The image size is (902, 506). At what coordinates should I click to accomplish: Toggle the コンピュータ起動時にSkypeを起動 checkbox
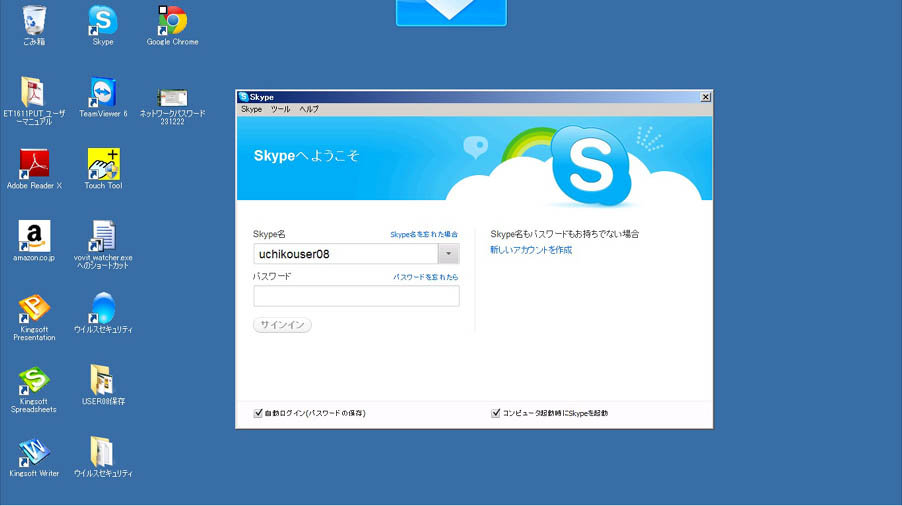496,413
